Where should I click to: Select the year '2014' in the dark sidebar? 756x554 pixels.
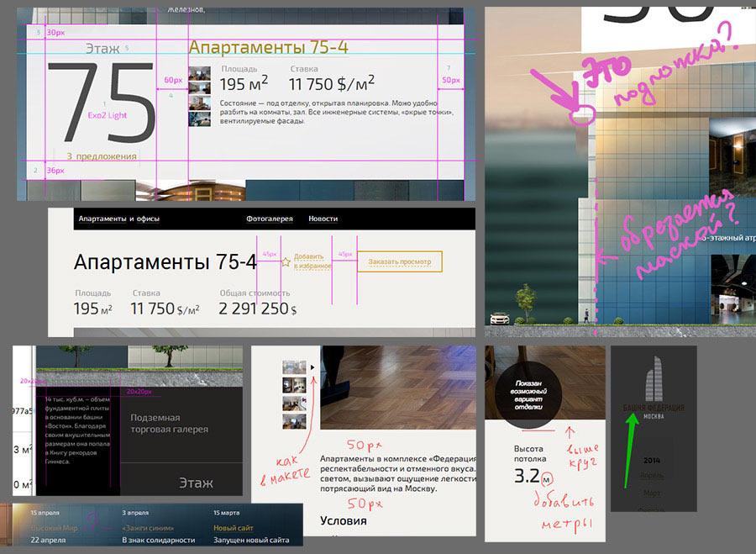coord(653,460)
